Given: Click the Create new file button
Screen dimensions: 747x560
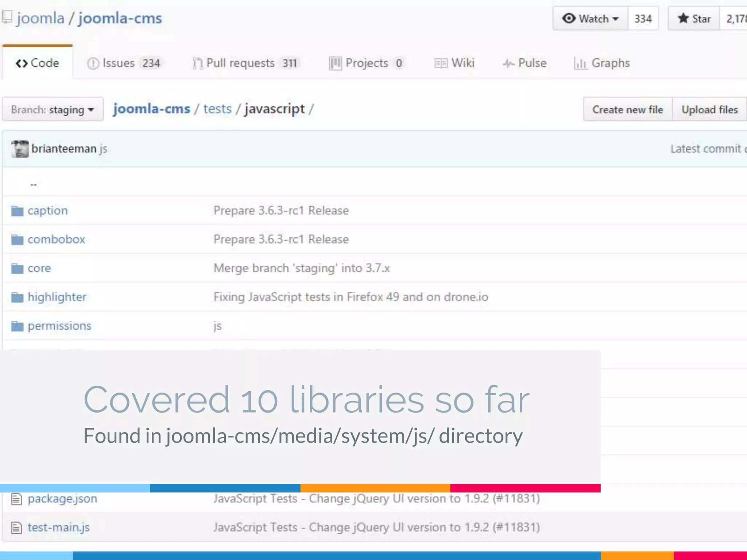Looking at the screenshot, I should [x=628, y=109].
